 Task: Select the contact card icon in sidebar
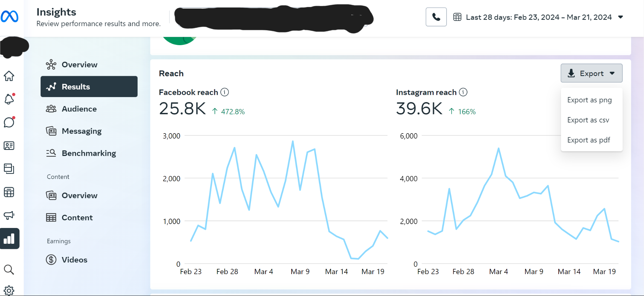[x=10, y=145]
